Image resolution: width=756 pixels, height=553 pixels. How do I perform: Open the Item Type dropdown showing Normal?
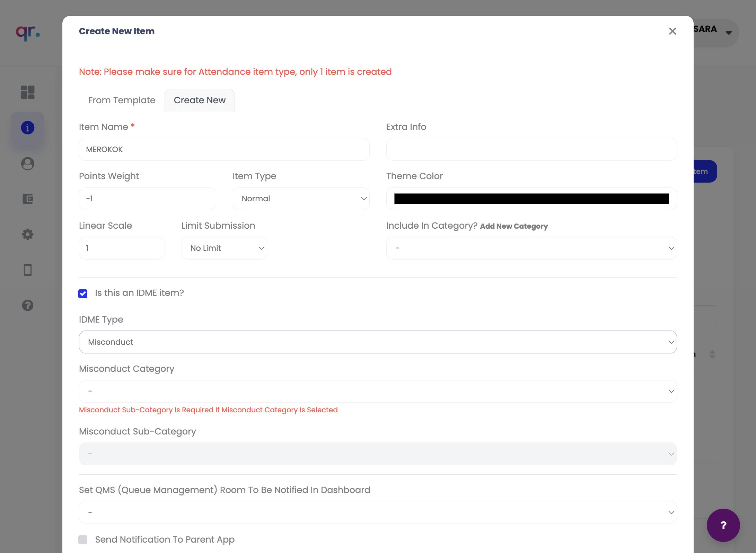(x=301, y=199)
